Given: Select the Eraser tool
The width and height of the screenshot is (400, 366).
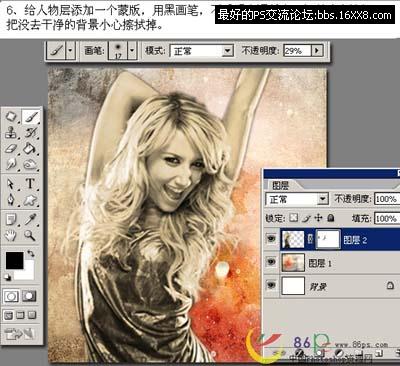Looking at the screenshot, I should pos(11,149).
